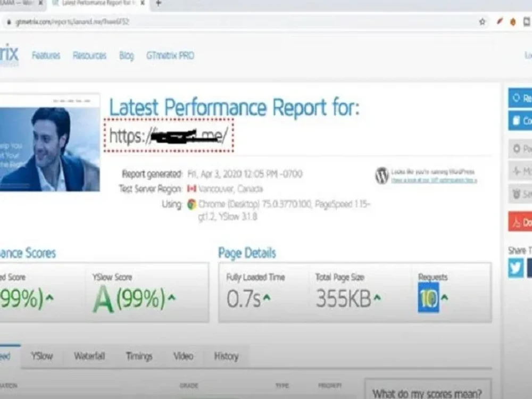Select the PageSpeed tab
The width and height of the screenshot is (532, 399).
[10, 356]
